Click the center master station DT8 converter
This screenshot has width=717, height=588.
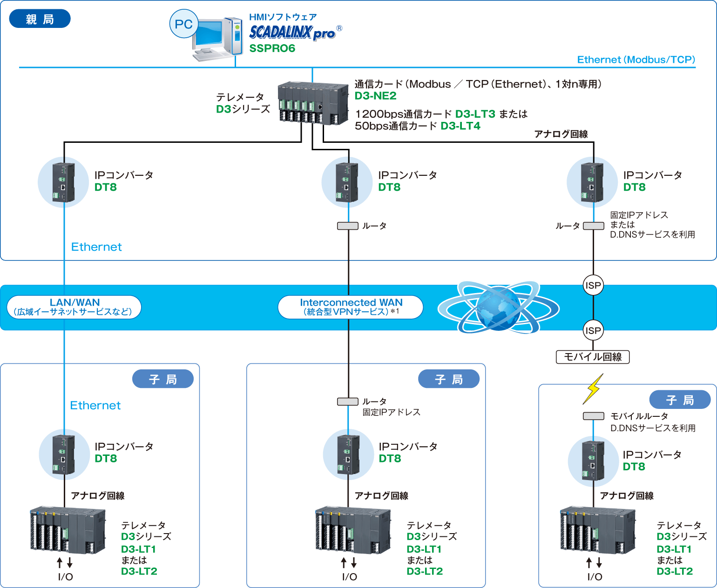tap(347, 182)
